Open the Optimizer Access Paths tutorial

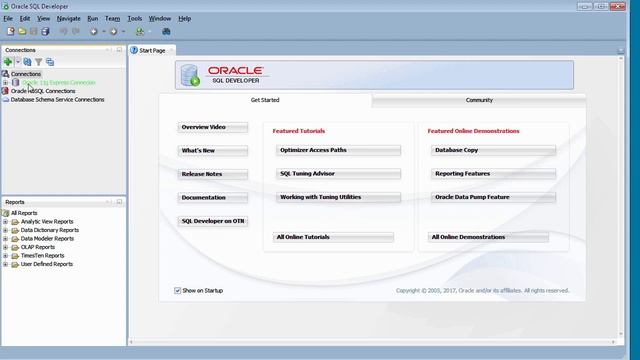pyautogui.click(x=338, y=150)
